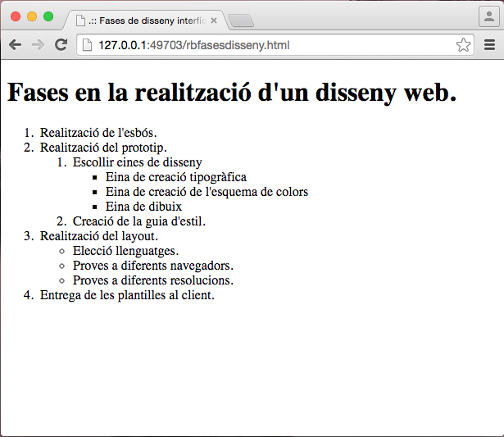Screen dimensions: 504x437
Task: Click the list item Realització de l'esbós
Action: (x=98, y=133)
